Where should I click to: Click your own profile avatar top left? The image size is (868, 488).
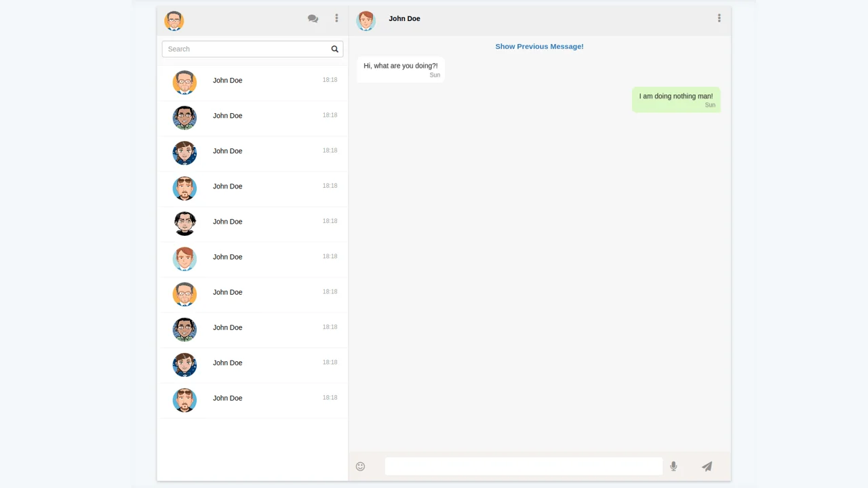point(174,20)
